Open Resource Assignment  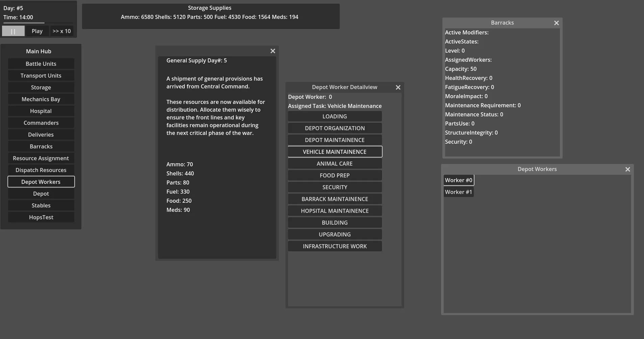41,158
